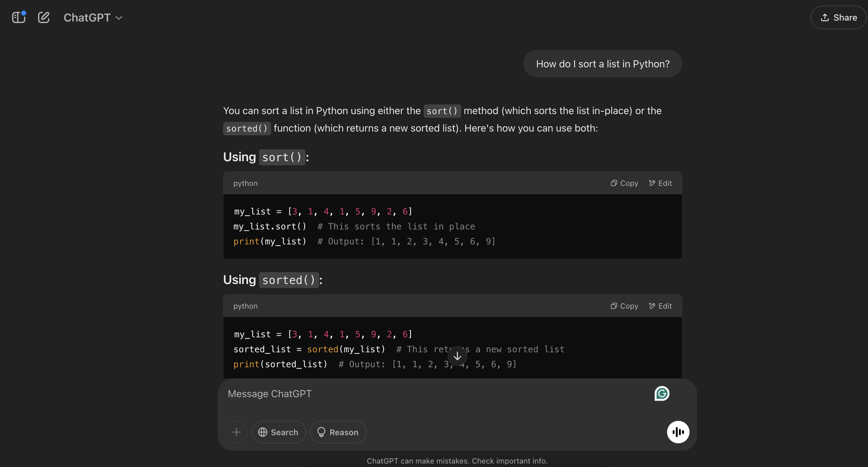Click the user message 'How do I sort a list in Python?'

[602, 64]
